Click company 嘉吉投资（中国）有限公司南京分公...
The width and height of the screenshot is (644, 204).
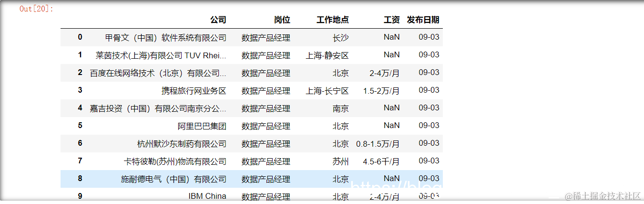coord(158,108)
